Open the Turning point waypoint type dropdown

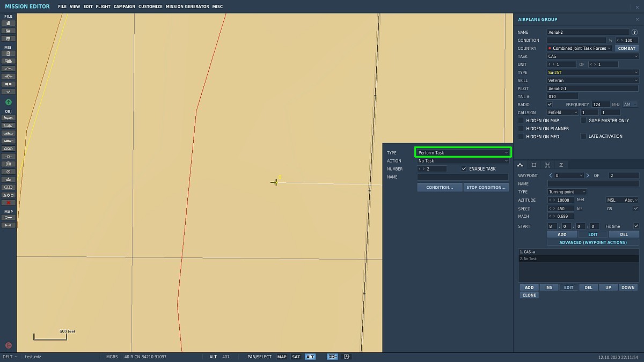click(x=567, y=191)
